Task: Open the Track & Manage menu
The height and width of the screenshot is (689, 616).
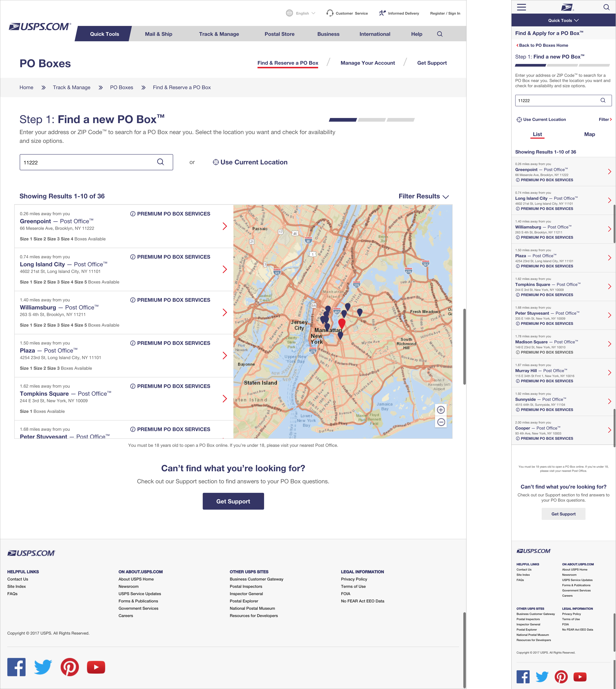Action: pos(219,34)
